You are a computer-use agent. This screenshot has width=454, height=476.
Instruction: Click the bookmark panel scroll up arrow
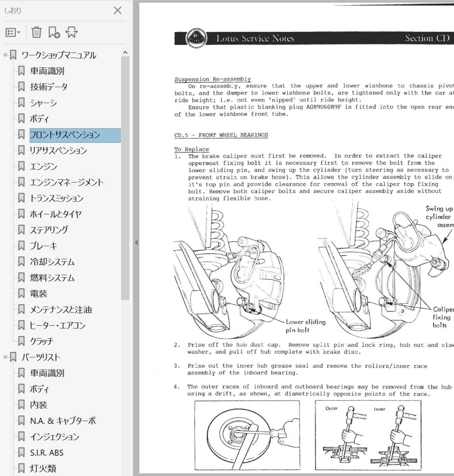pyautogui.click(x=125, y=52)
